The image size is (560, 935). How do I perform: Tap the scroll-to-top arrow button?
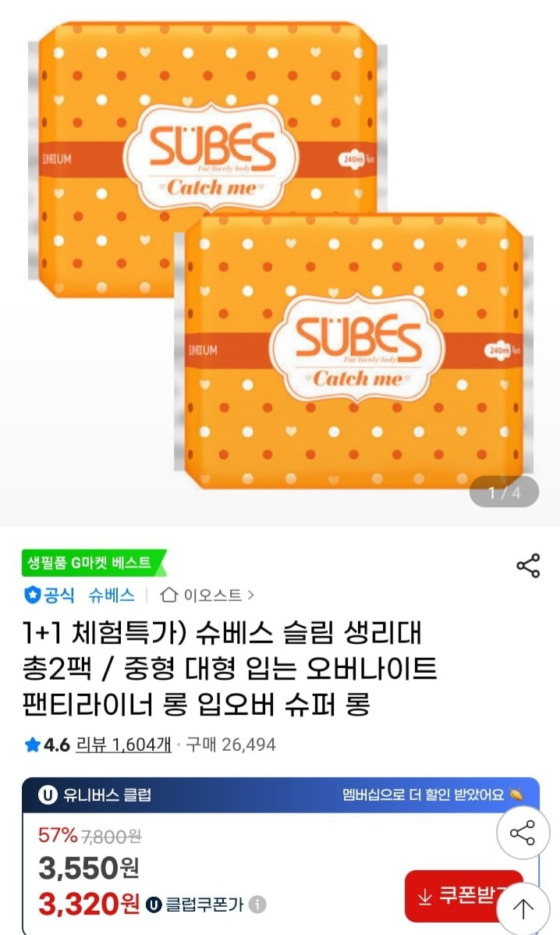point(523,908)
